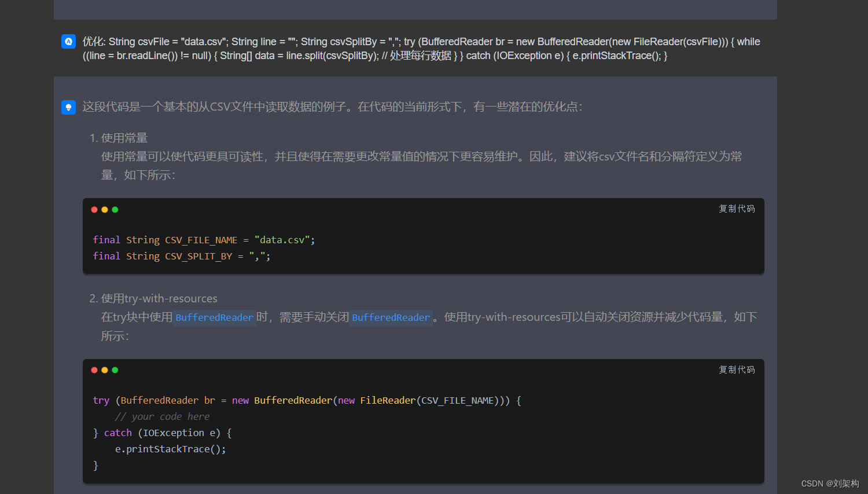This screenshot has width=868, height=494.
Task: Copy the try-with-resources code block
Action: pyautogui.click(x=737, y=369)
